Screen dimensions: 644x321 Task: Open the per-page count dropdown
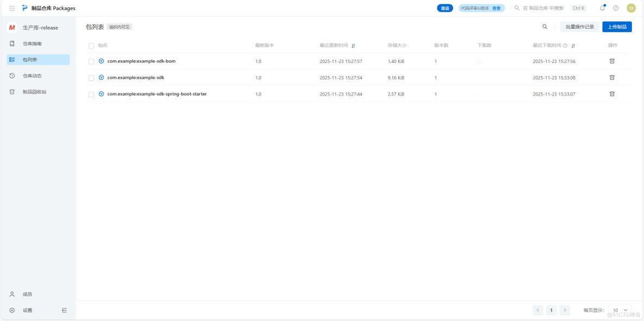coord(620,310)
